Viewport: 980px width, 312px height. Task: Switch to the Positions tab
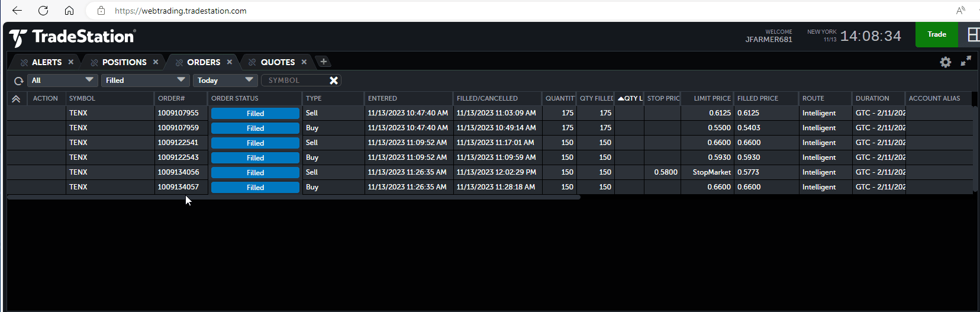pos(124,62)
